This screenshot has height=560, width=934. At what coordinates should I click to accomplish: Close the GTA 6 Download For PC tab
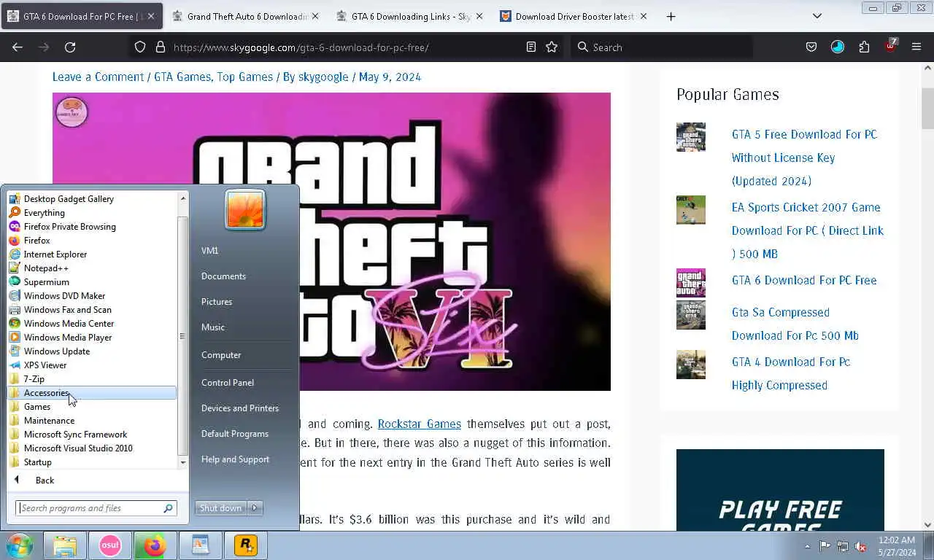[151, 16]
